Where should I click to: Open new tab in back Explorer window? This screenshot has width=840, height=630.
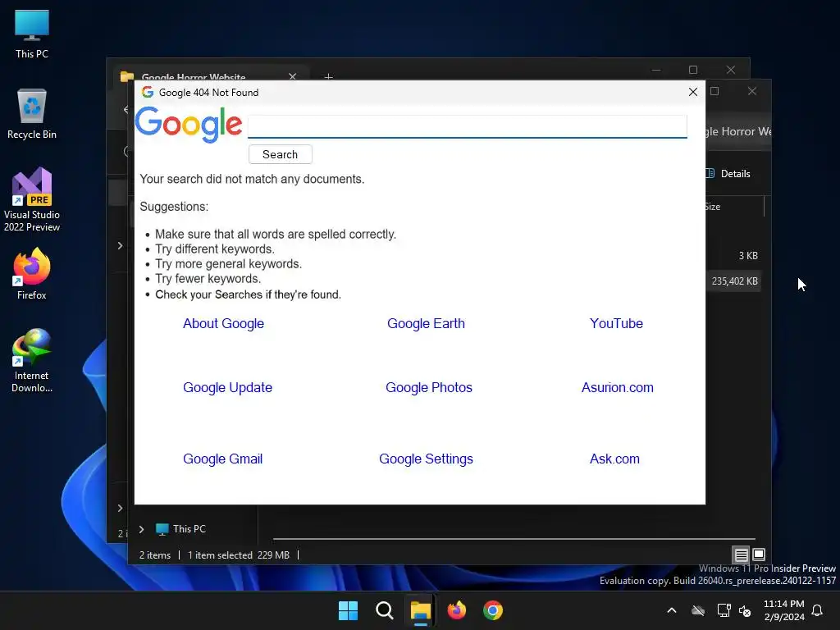click(328, 76)
